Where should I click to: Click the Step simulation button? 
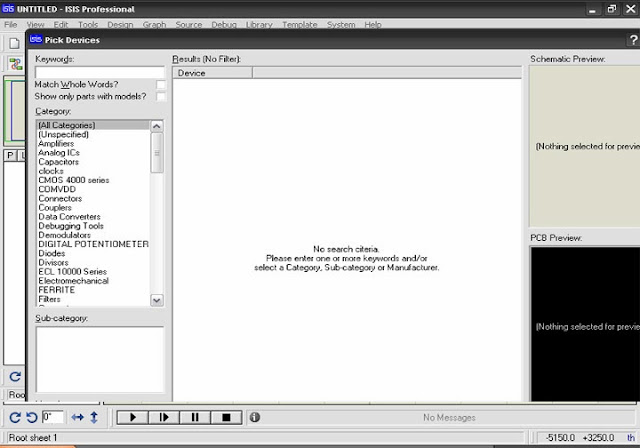(164, 417)
